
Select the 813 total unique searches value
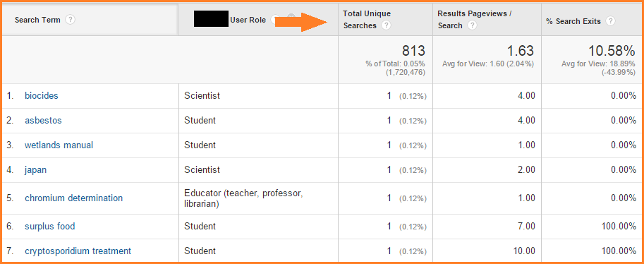click(x=413, y=51)
